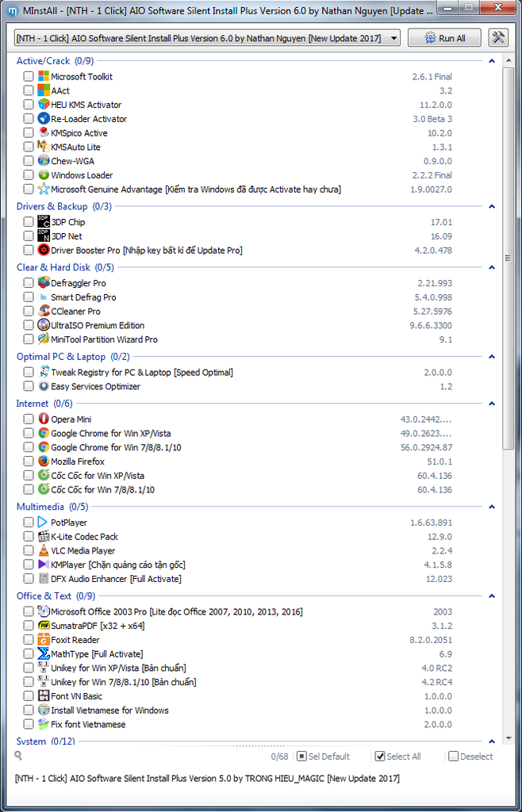Click the search magnifier icon

[19, 756]
